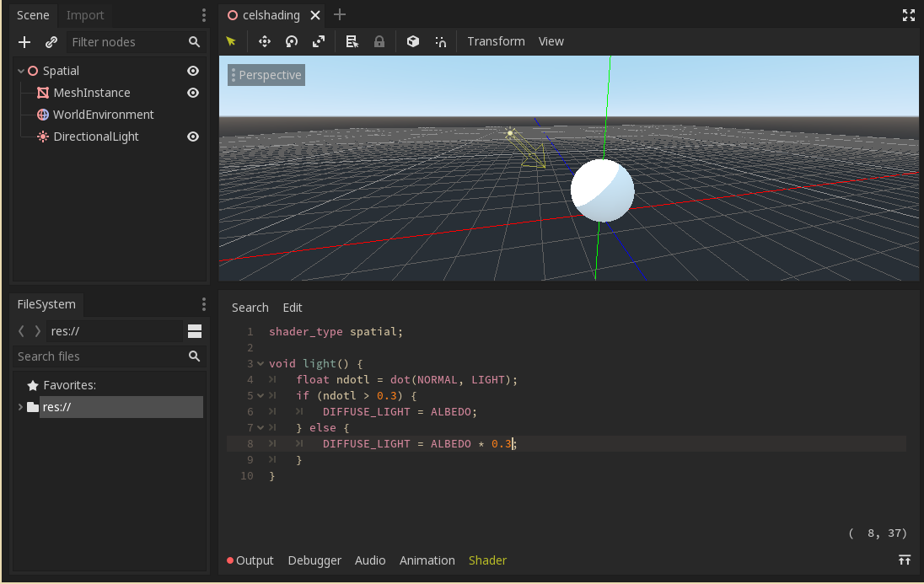Select the res:// folder row
This screenshot has height=584, width=924.
click(x=121, y=407)
